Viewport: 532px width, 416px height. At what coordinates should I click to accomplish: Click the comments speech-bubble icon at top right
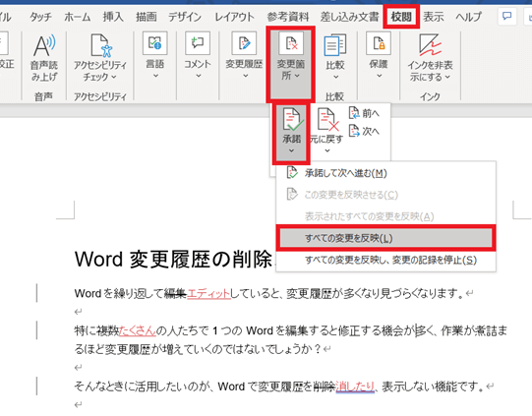(506, 16)
